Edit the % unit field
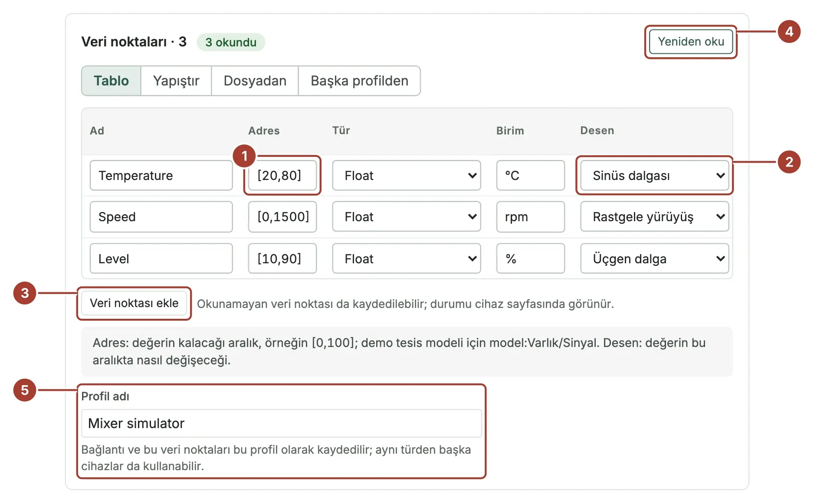The width and height of the screenshot is (814, 504). [x=531, y=259]
